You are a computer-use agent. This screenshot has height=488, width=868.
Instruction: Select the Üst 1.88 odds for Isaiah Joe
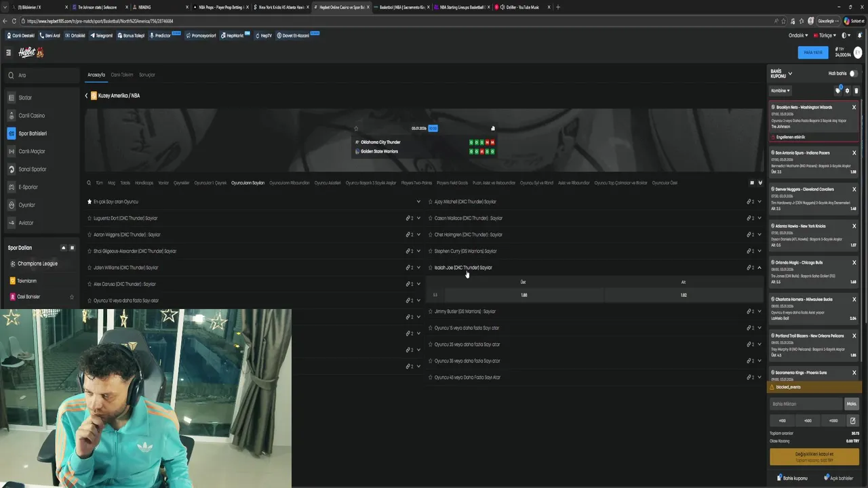point(524,295)
